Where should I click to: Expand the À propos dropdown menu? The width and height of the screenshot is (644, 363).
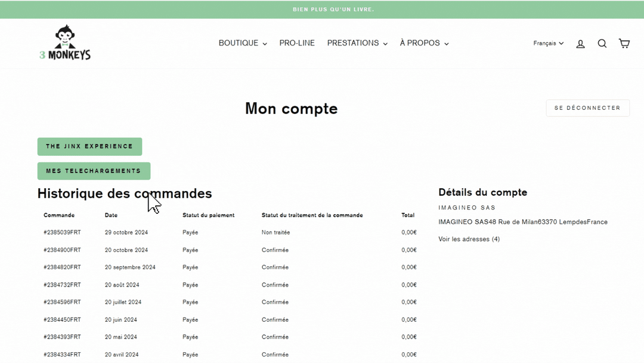pos(423,43)
